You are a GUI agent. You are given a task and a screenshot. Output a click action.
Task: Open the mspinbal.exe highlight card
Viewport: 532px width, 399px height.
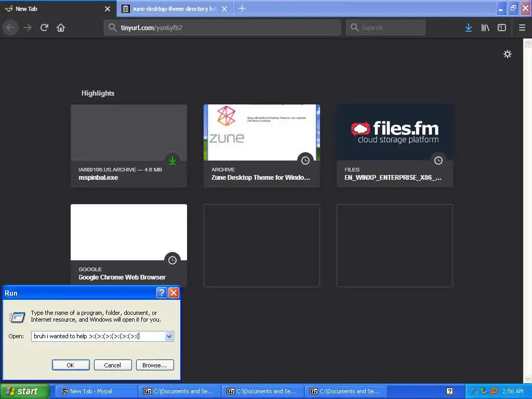129,146
